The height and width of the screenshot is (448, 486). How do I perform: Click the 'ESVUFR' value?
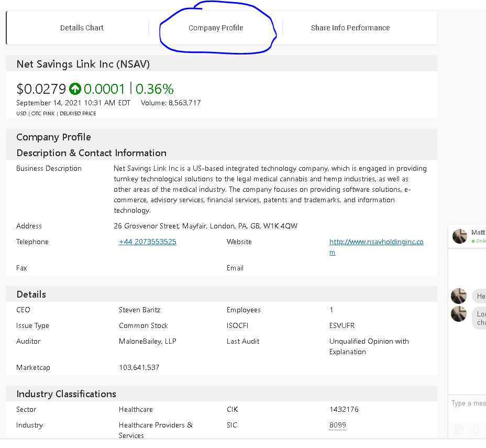pyautogui.click(x=342, y=325)
